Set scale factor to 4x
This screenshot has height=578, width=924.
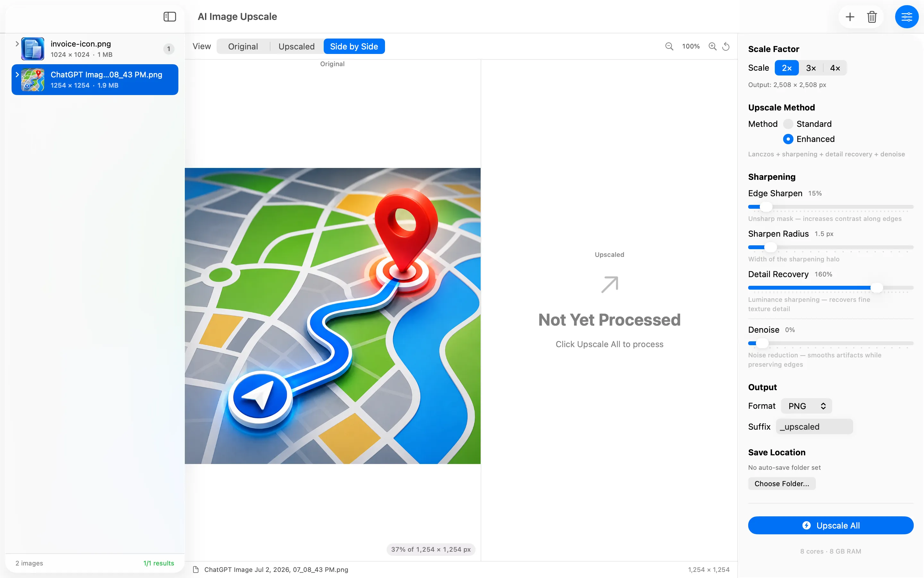tap(835, 68)
